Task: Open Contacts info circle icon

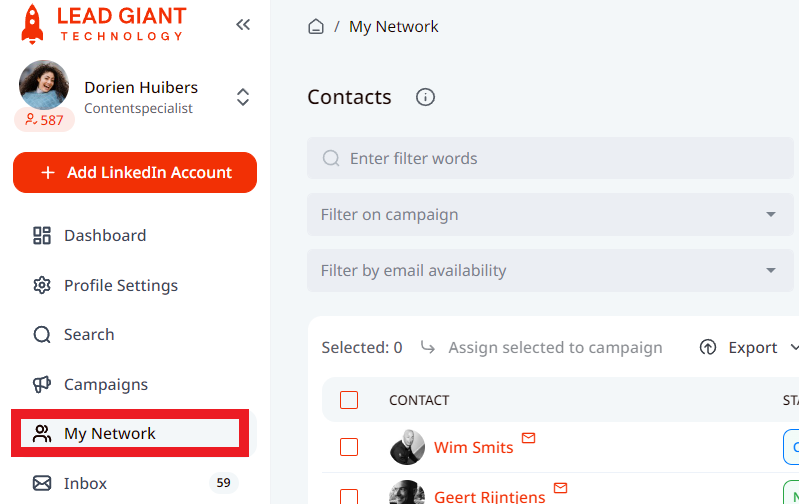Action: click(x=425, y=97)
